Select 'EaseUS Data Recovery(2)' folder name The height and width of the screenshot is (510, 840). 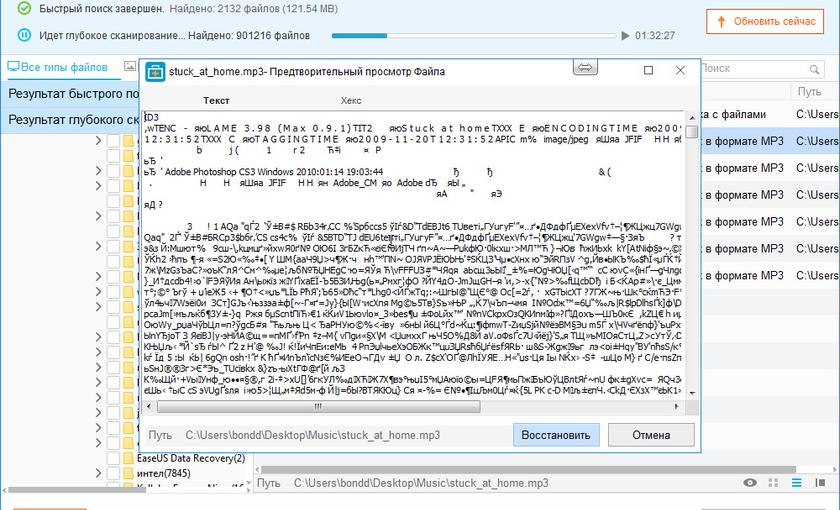click(191, 459)
